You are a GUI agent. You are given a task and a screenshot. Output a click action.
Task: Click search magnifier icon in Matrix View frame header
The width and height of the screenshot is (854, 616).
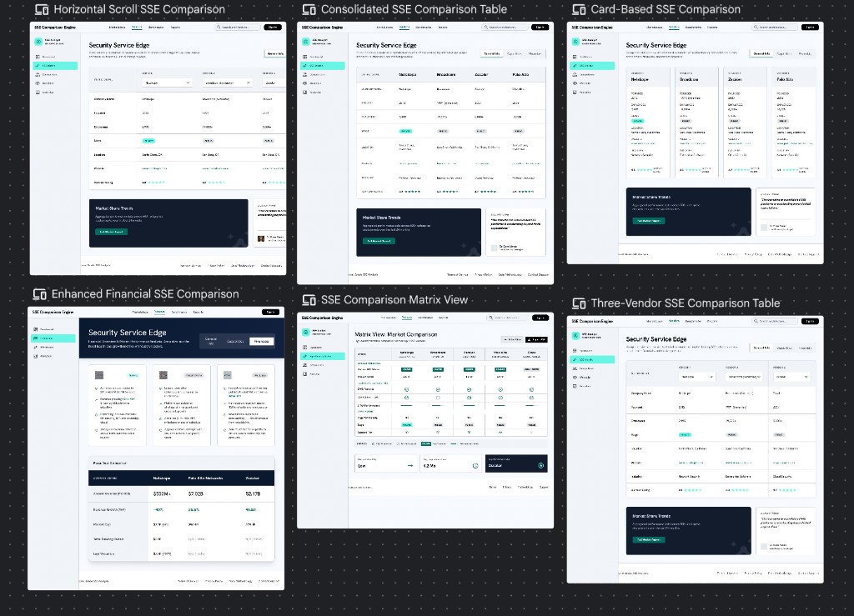(x=490, y=318)
